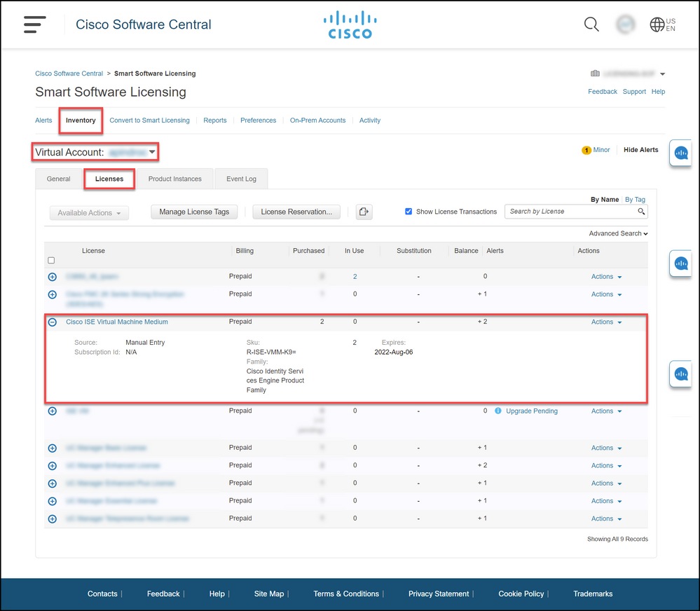Open Site Map in footer
Viewport: 700px width, 611px height.
(269, 593)
